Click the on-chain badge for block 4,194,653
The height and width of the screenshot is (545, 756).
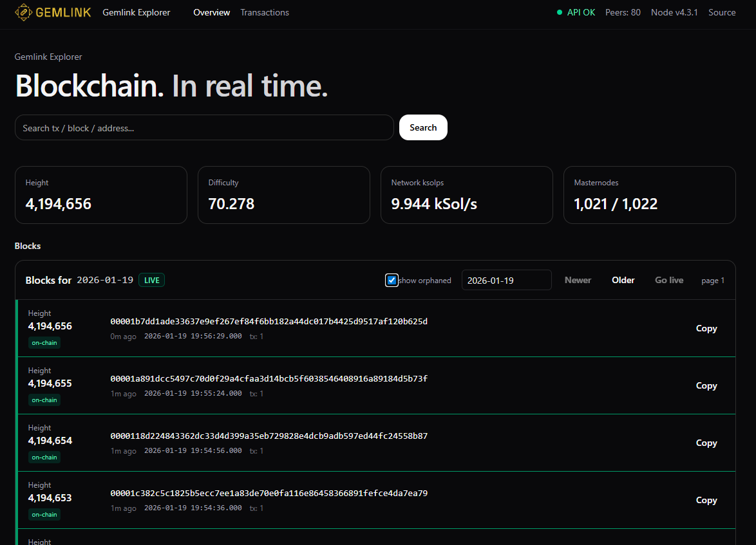pyautogui.click(x=44, y=514)
